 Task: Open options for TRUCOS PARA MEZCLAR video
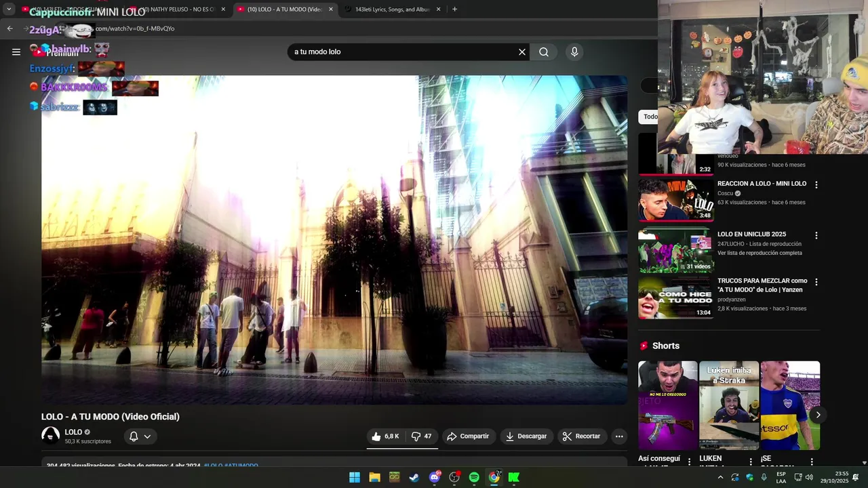coord(816,281)
